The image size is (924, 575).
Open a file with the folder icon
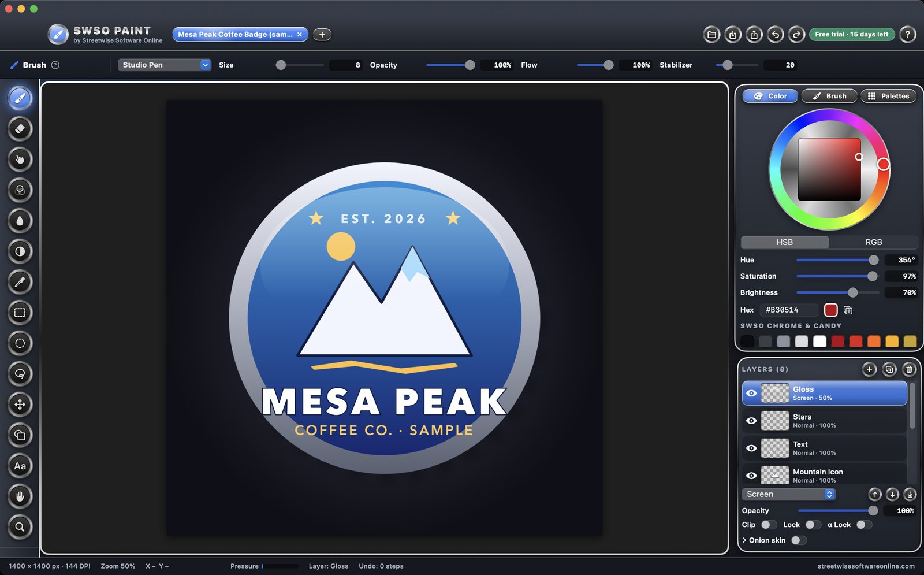pos(711,35)
